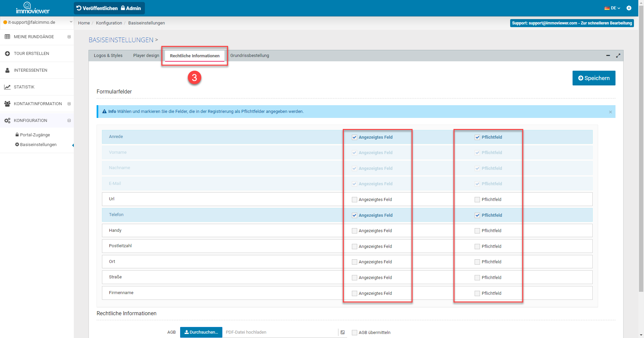Screen dimensions: 644x338
Task: Dismiss the blue info alert
Action: tap(610, 112)
